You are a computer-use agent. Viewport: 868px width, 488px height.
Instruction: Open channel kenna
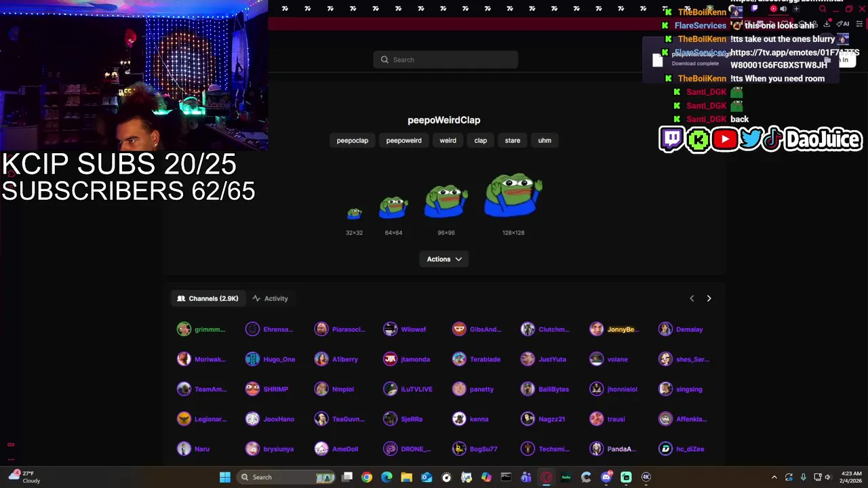tap(471, 419)
